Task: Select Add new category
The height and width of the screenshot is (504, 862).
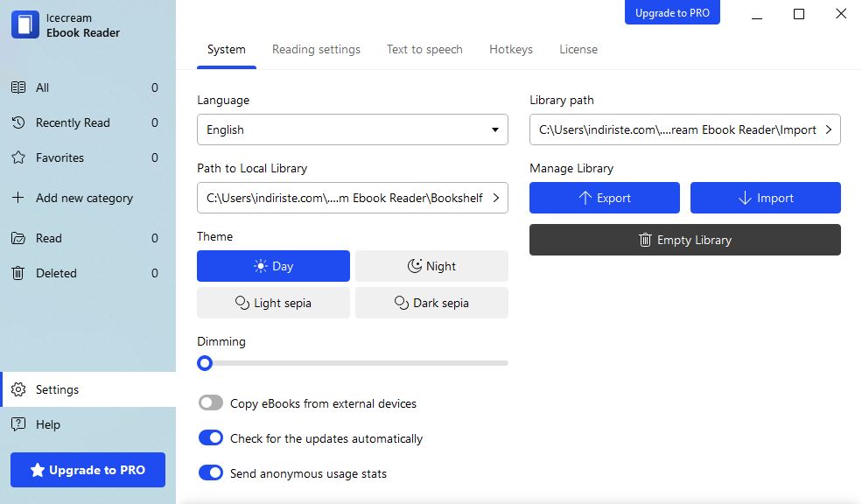Action: 88,198
